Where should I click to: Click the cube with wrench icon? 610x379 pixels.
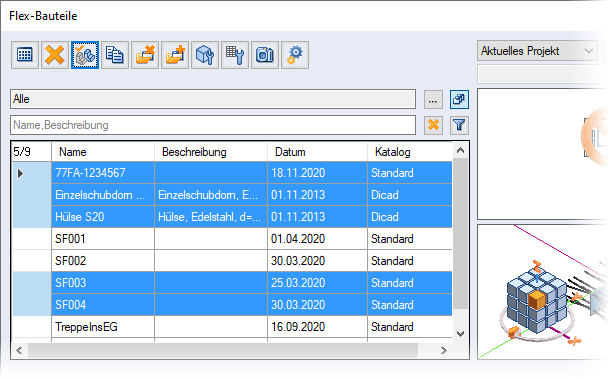[x=205, y=55]
